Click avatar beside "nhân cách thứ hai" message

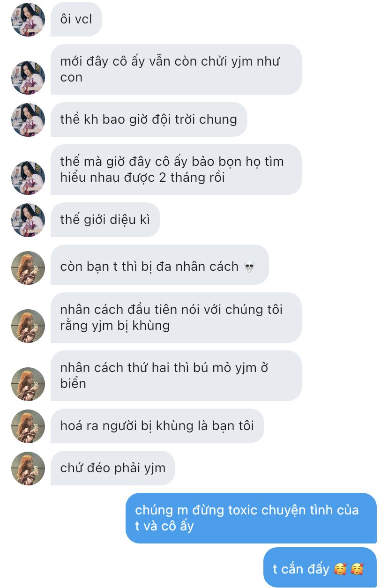28,384
